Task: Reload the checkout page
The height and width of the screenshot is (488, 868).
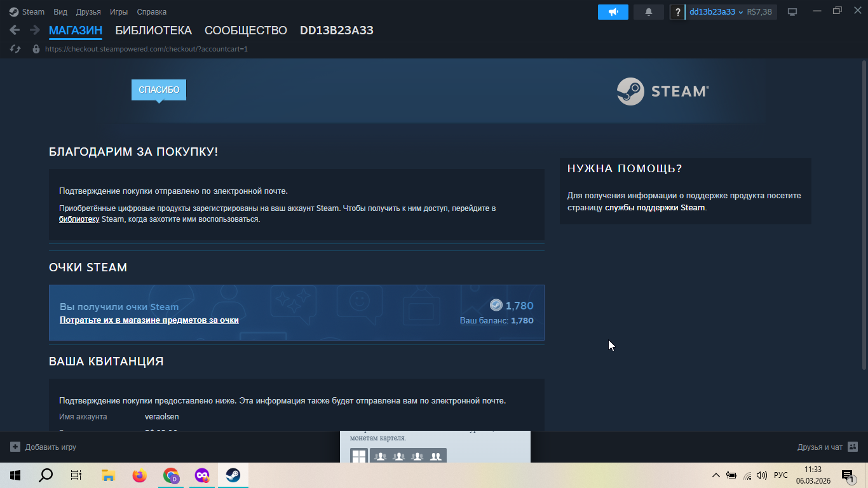Action: pos(15,49)
